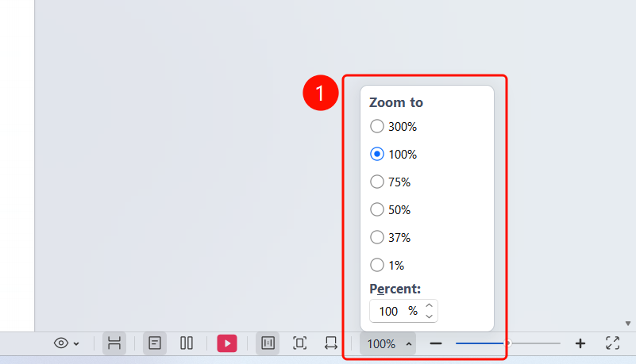Viewport: 636px width, 364px height.
Task: Select the single page layout icon
Action: pos(155,343)
